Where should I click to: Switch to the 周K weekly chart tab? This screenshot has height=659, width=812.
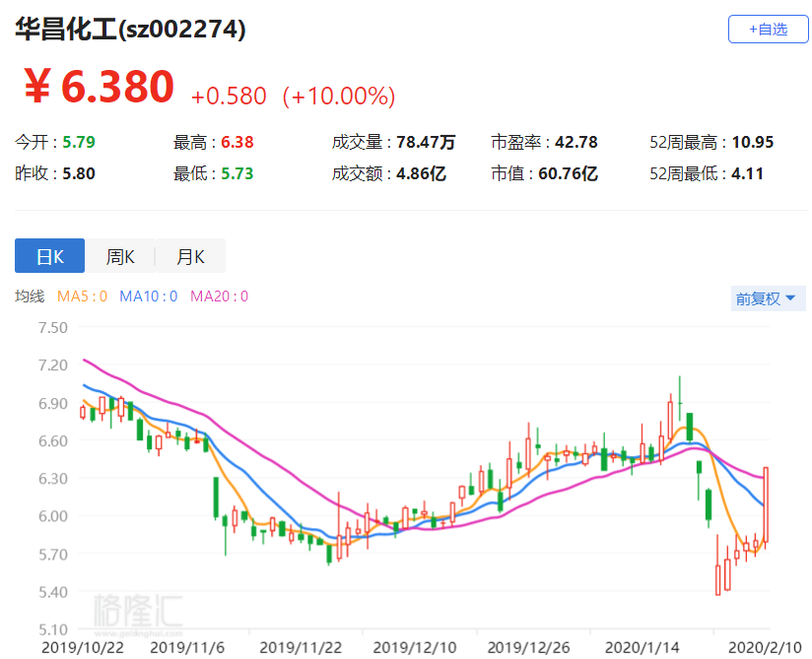[x=120, y=256]
